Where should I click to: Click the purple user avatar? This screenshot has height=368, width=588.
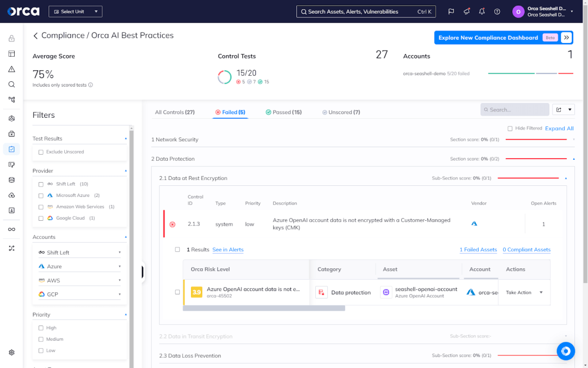[518, 11]
